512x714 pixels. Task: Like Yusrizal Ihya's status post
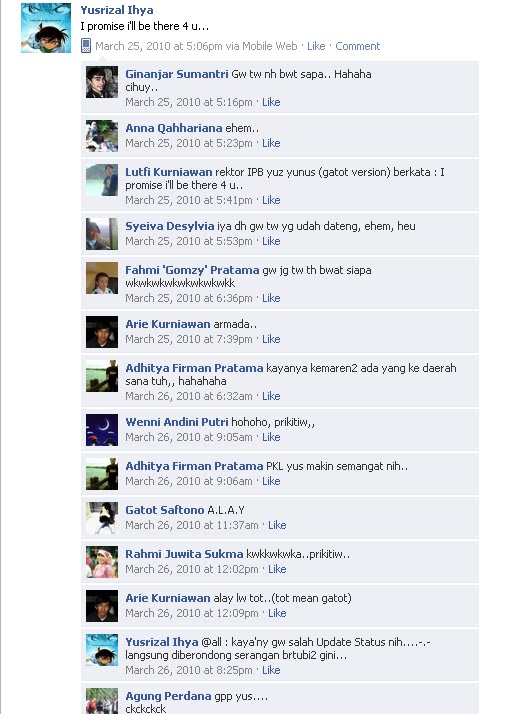tap(316, 46)
